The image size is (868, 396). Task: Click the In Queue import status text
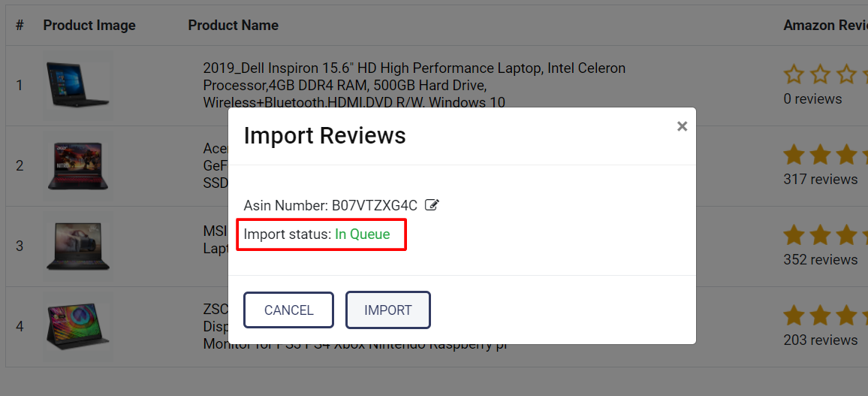point(363,234)
